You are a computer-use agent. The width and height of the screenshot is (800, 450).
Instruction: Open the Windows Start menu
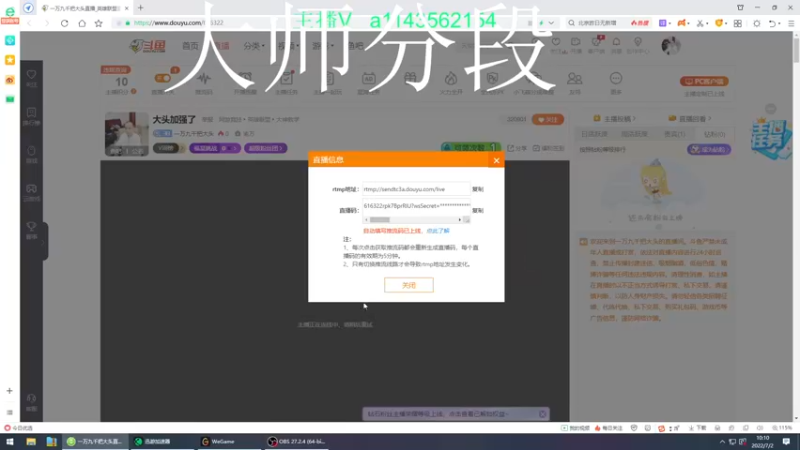[10, 442]
